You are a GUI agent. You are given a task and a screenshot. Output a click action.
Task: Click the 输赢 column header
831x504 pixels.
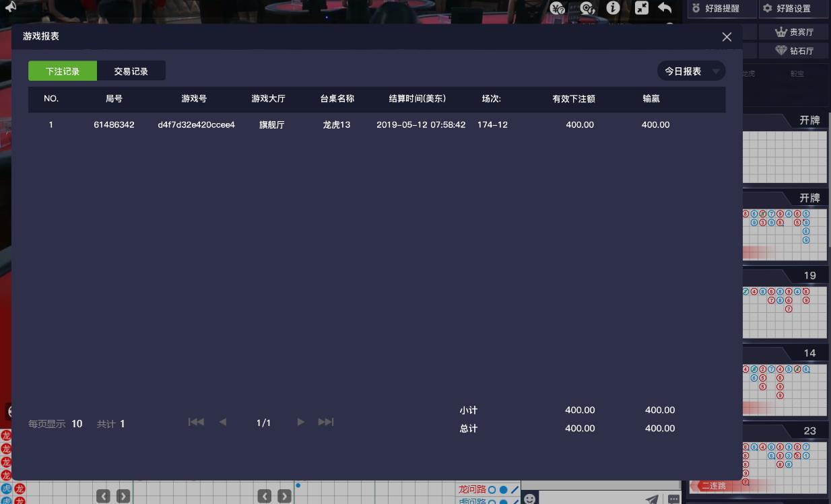tap(651, 98)
